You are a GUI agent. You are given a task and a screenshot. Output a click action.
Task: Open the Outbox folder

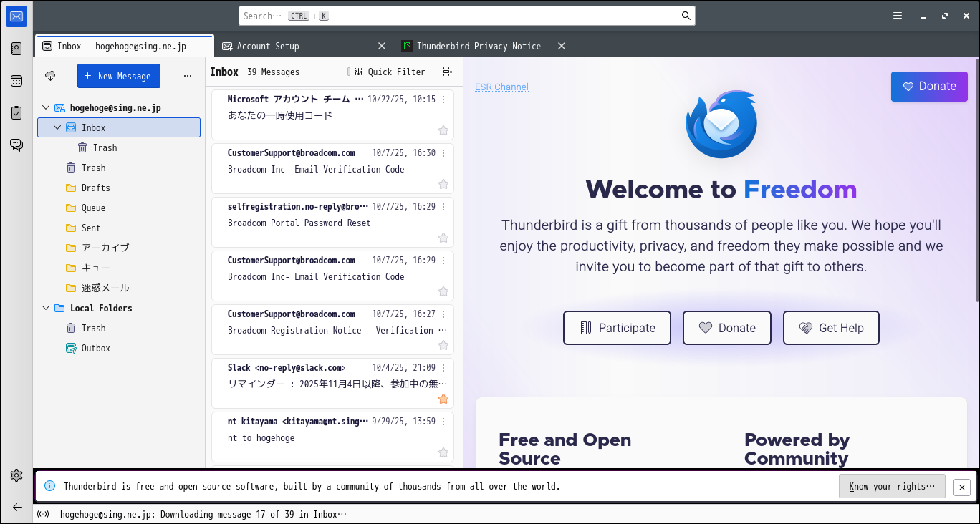pyautogui.click(x=119, y=348)
